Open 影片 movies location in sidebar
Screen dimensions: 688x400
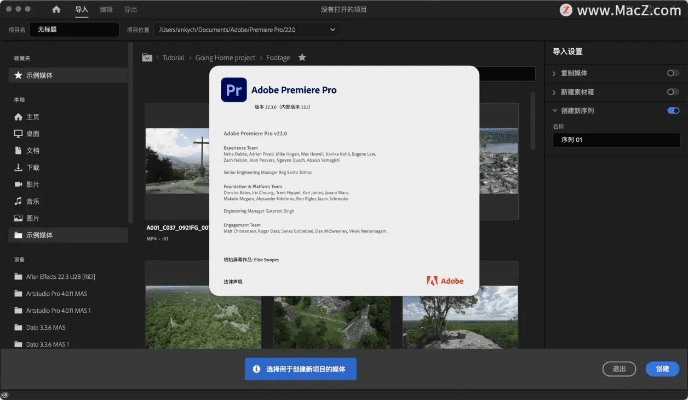tap(33, 184)
